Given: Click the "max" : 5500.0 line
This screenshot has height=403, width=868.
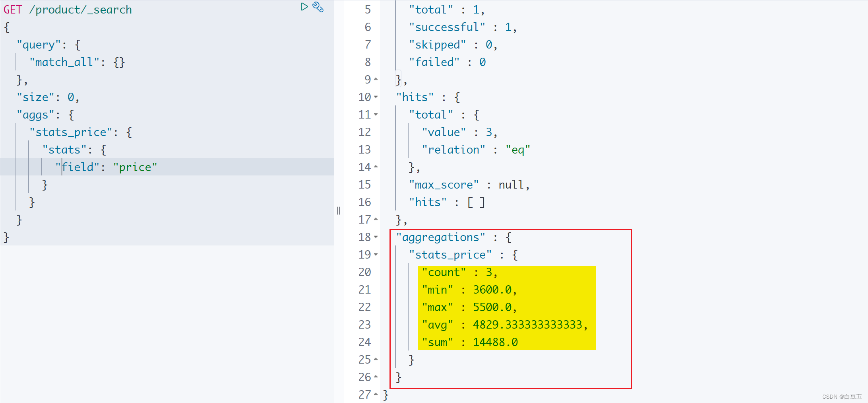Looking at the screenshot, I should pyautogui.click(x=469, y=307).
